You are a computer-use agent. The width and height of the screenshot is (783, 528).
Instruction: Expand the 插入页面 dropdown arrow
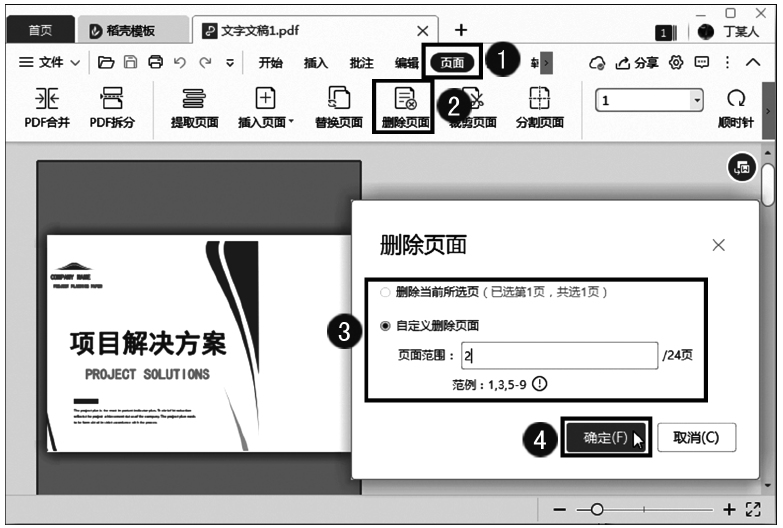[291, 124]
